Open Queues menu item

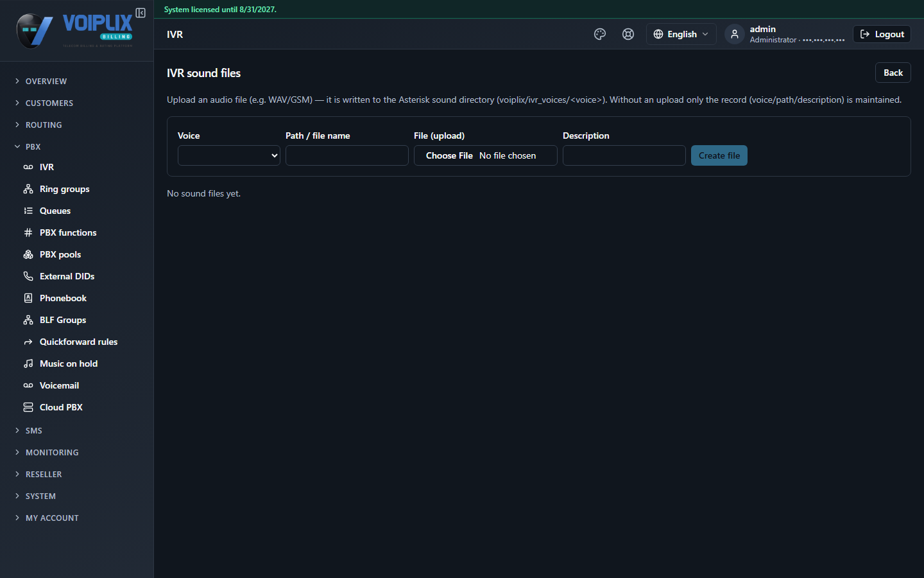click(x=81, y=211)
